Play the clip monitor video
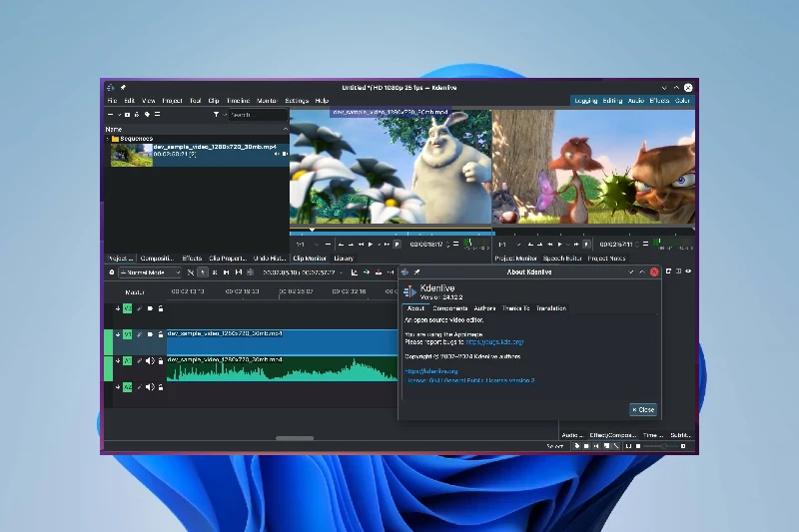 point(371,245)
